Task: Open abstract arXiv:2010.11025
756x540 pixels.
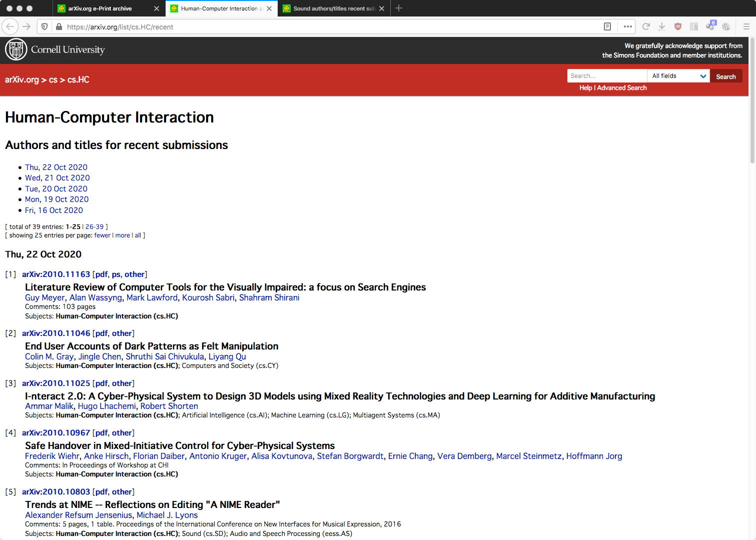Action: (x=56, y=383)
